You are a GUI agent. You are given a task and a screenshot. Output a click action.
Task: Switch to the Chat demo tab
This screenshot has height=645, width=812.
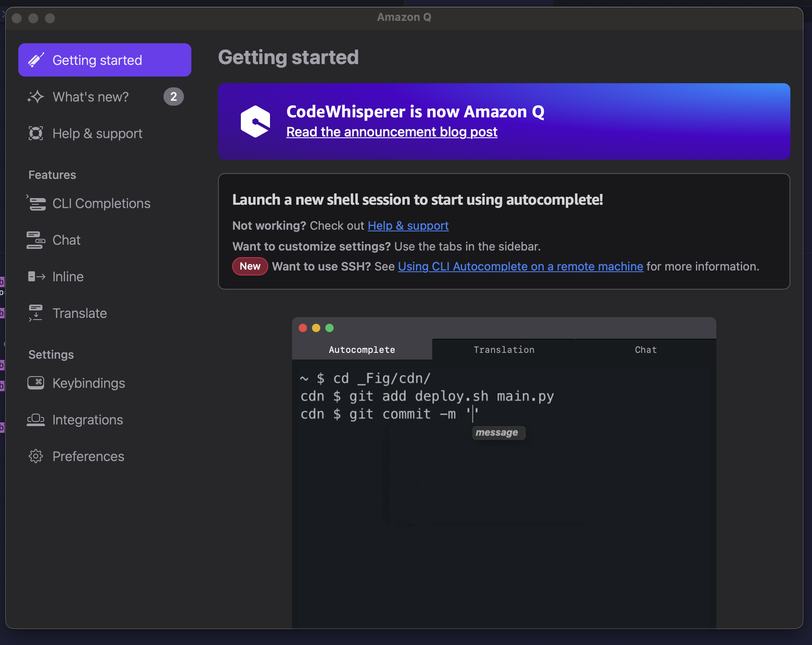[x=646, y=350]
